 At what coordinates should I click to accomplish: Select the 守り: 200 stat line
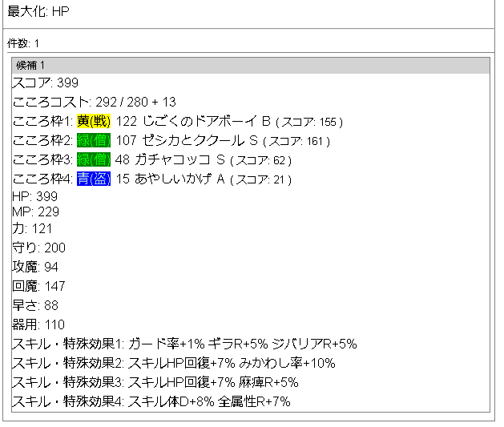coord(39,248)
